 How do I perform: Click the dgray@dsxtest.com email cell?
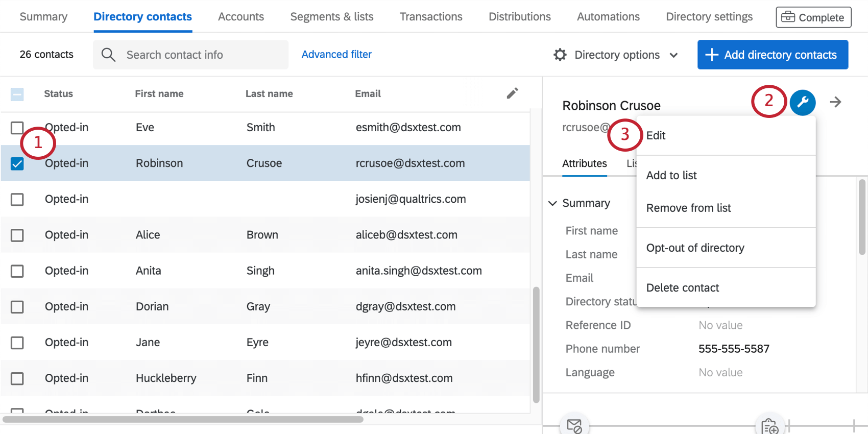(x=405, y=306)
